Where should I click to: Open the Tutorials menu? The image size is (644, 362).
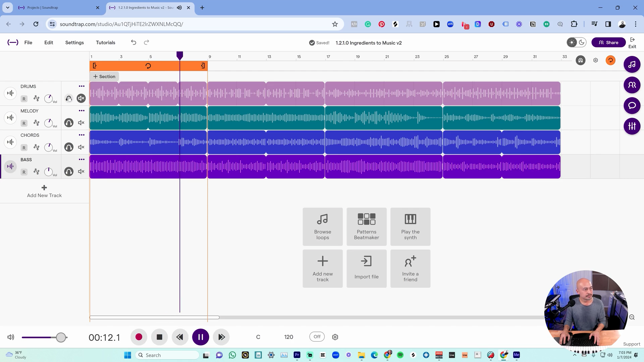[105, 43]
